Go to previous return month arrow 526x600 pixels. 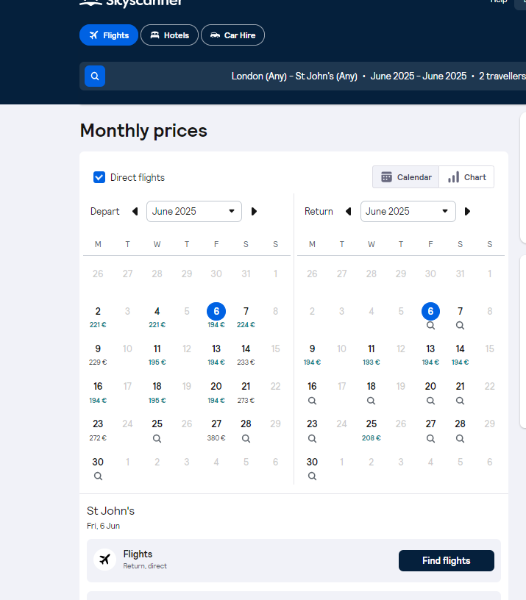[x=348, y=211]
